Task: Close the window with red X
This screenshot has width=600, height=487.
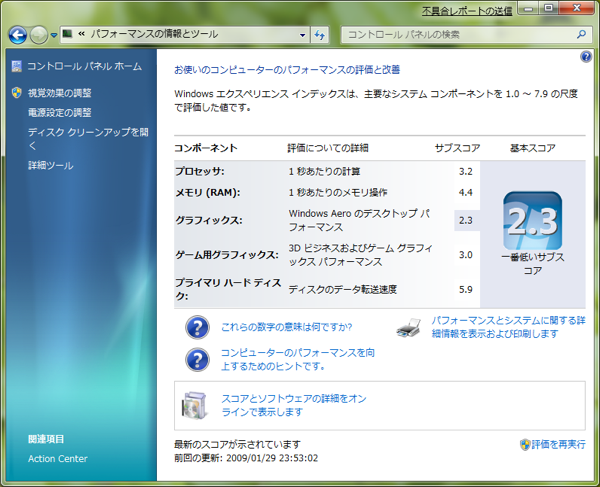Action: (577, 9)
